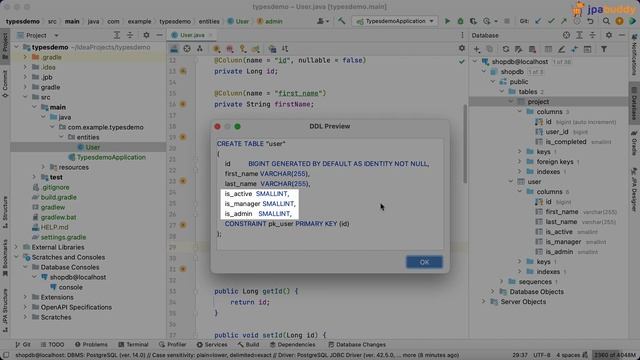Hide the Project panel with minus icon
This screenshot has height=360, width=640.
click(159, 36)
